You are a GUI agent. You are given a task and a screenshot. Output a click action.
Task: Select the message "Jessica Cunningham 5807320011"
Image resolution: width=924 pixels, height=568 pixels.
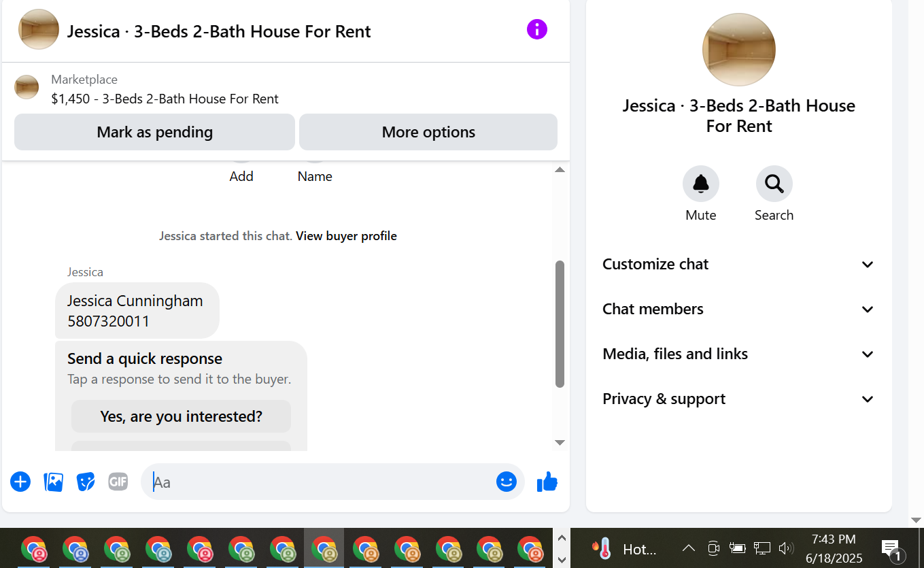coord(137,310)
